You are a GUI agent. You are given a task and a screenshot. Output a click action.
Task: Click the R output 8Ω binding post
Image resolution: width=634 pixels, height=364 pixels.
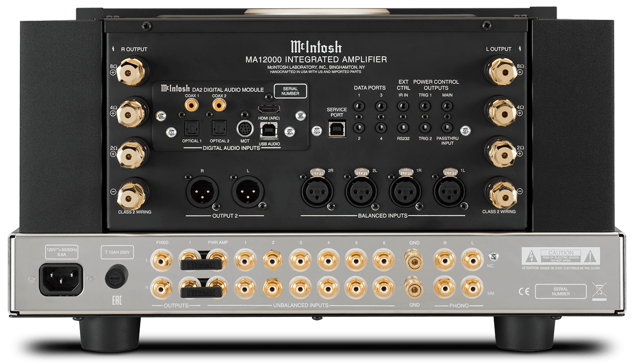click(132, 72)
